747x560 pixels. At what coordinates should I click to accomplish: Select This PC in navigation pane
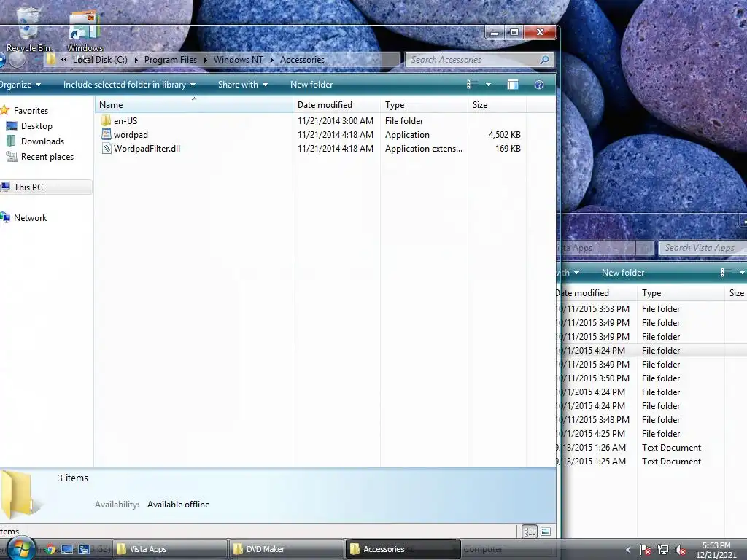tap(46, 187)
